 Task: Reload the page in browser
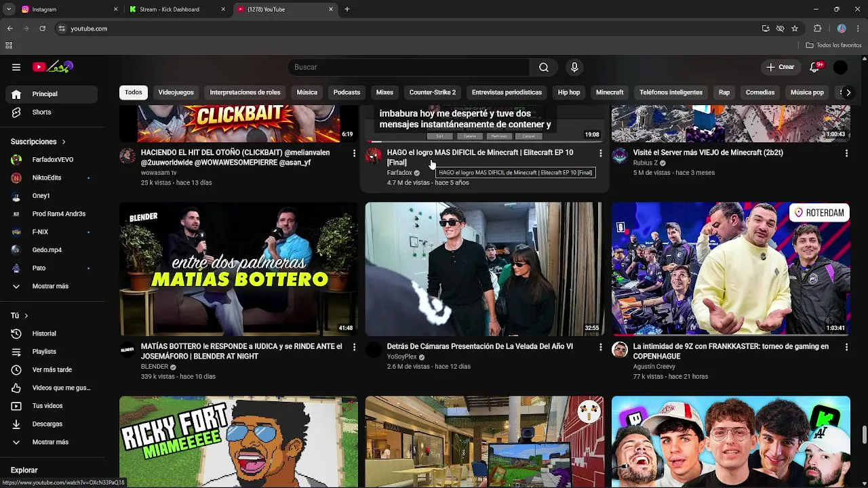point(42,28)
